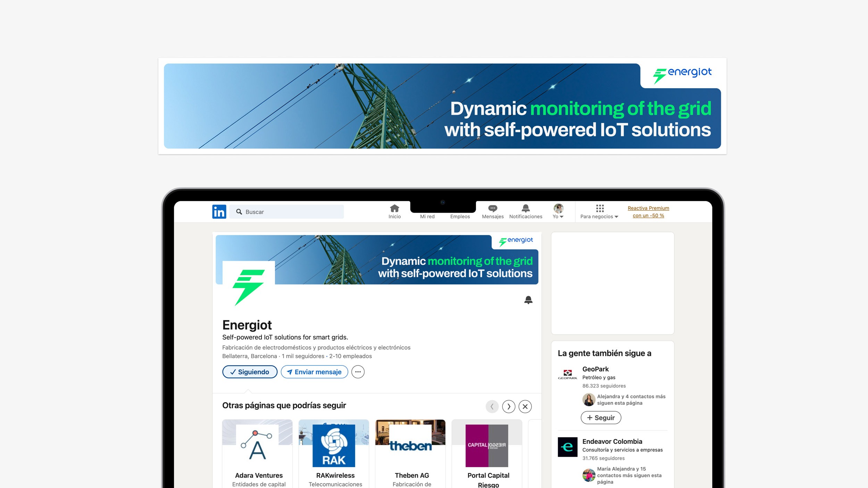This screenshot has height=488, width=868.
Task: Expand the Yo account dropdown
Action: click(558, 217)
